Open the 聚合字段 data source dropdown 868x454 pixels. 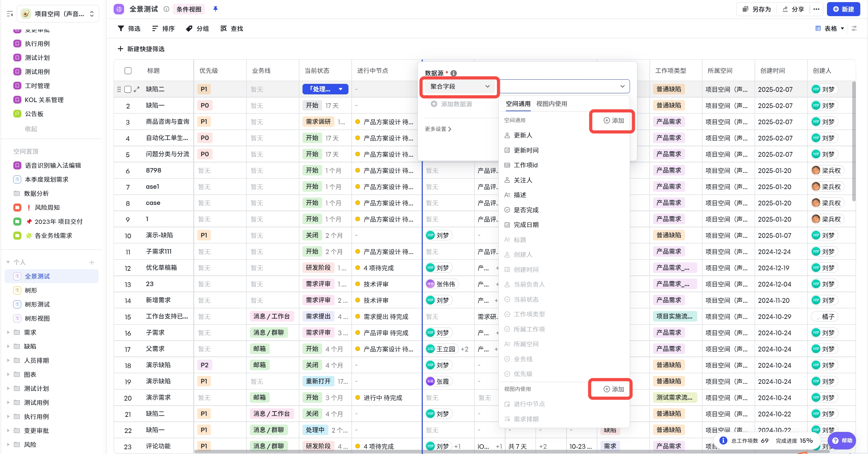pos(460,86)
